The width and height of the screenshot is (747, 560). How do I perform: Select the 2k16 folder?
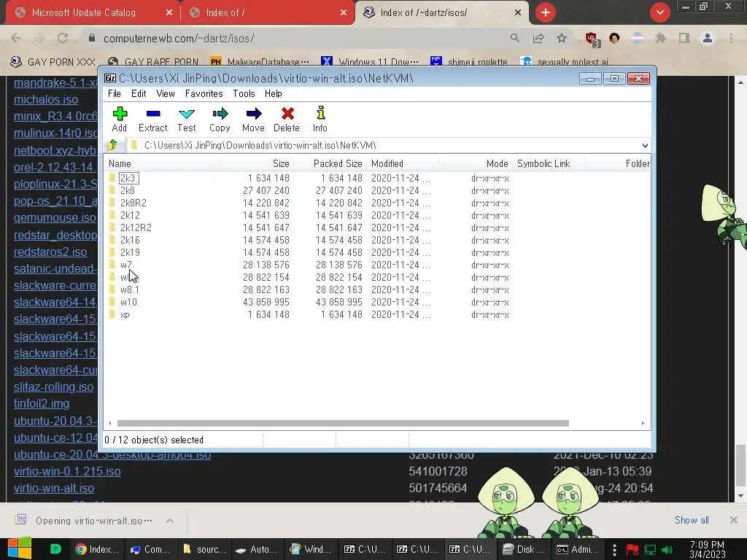(130, 240)
